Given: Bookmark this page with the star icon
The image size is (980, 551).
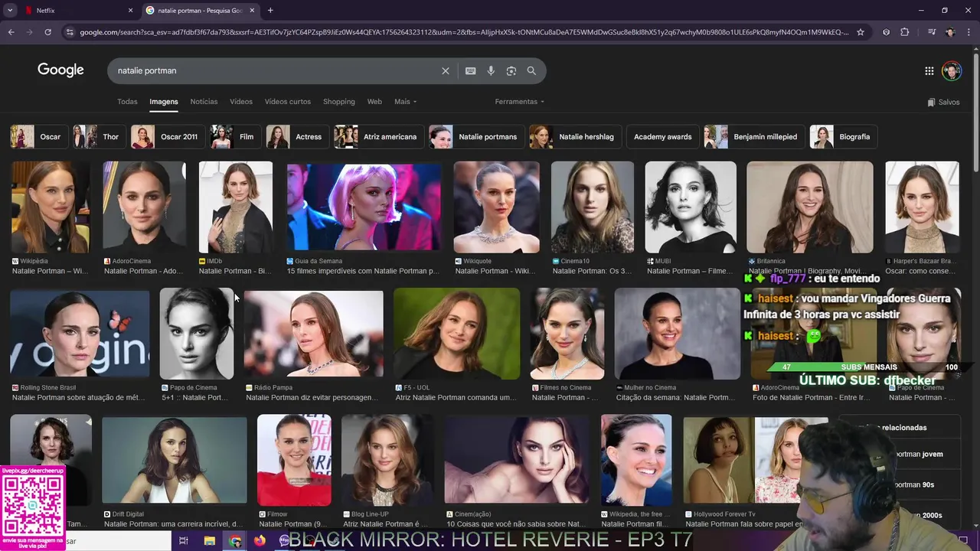Looking at the screenshot, I should click(861, 32).
